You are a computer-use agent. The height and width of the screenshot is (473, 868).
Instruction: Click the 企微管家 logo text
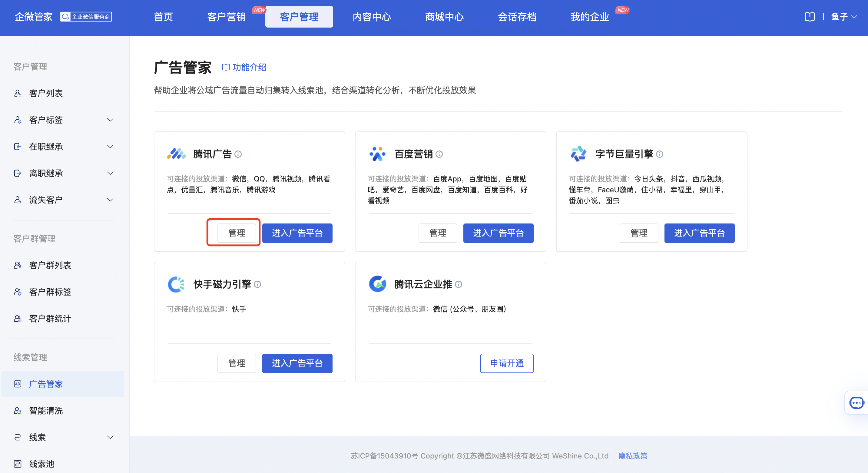33,17
